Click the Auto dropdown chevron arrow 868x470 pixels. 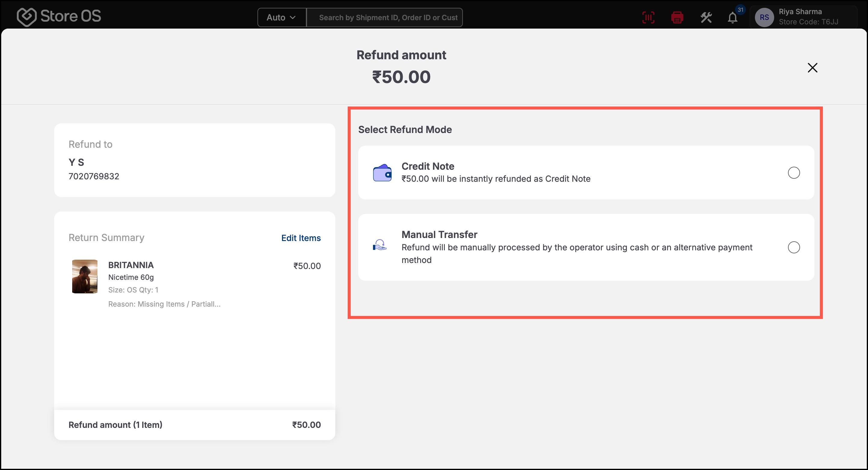pos(293,17)
